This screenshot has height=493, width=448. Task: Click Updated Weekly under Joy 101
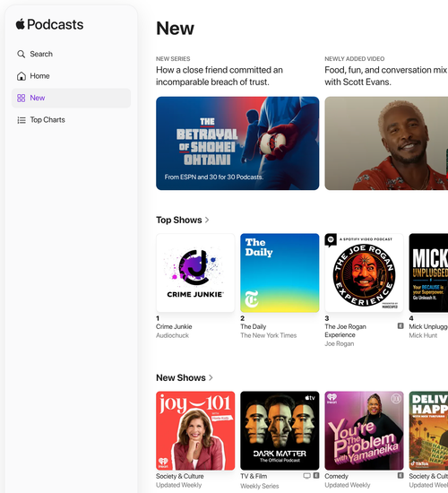pos(179,485)
